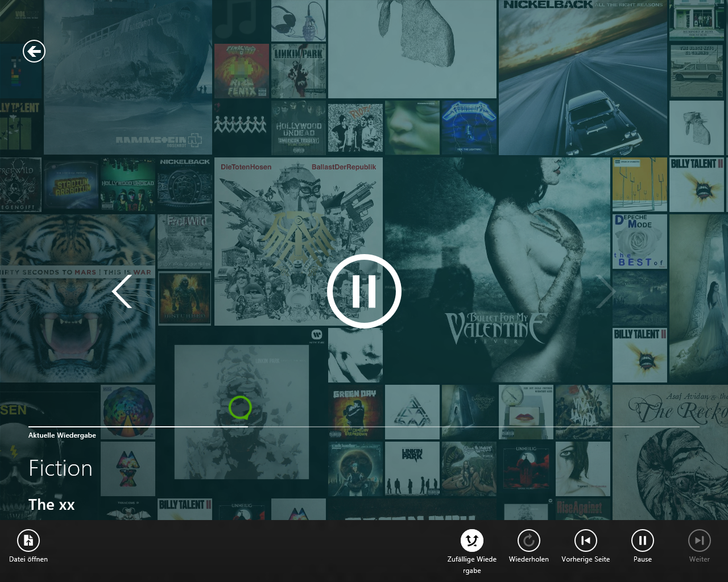Click the large left chevron for previous track

[122, 291]
